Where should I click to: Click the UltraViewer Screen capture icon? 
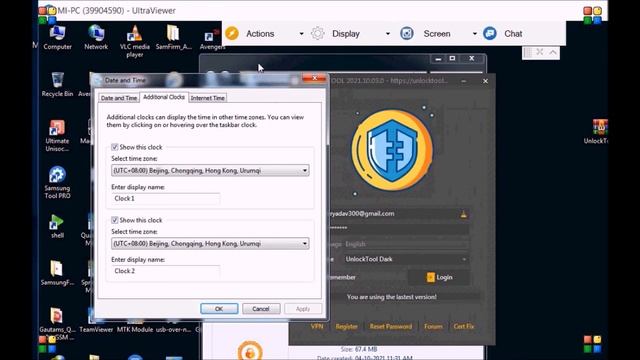407,33
